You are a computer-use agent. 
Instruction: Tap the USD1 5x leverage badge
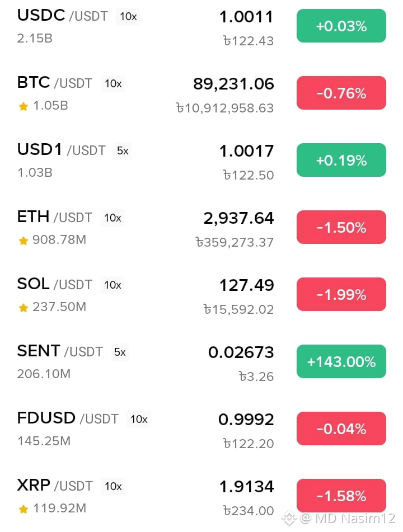123,150
